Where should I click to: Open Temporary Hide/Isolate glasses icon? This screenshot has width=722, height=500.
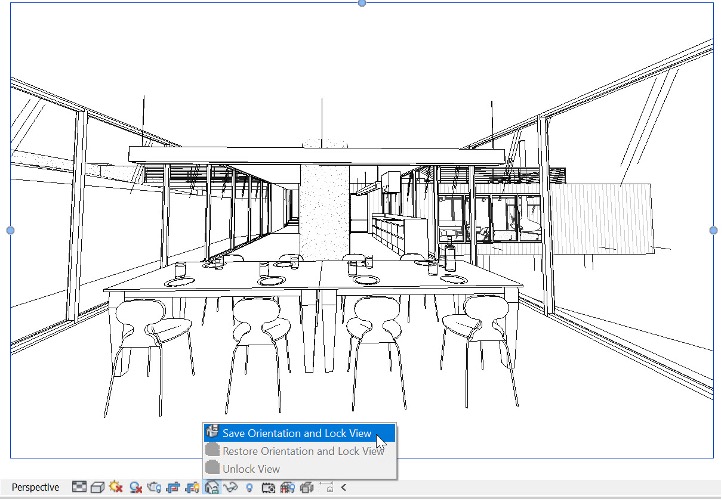tap(230, 487)
